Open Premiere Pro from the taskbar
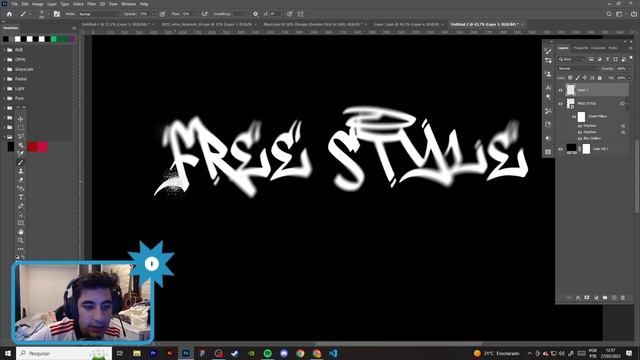Image resolution: width=640 pixels, height=360 pixels. click(x=153, y=353)
